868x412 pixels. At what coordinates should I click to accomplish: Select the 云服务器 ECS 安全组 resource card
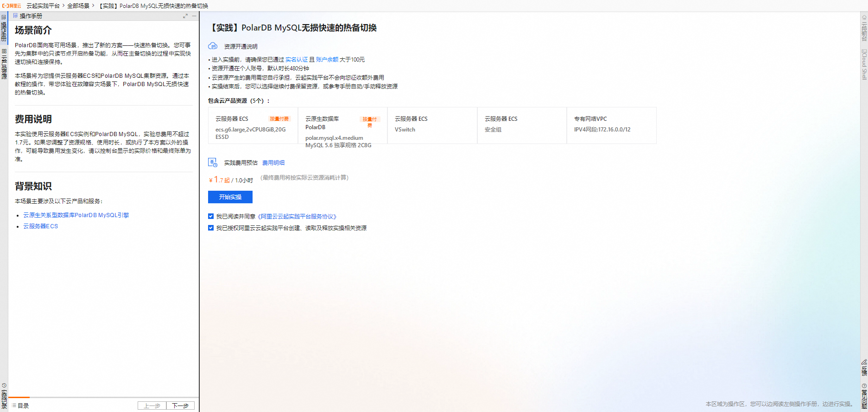[x=522, y=125]
